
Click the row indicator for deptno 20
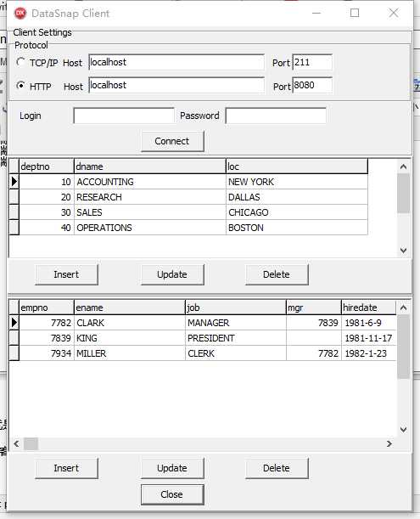click(x=14, y=197)
